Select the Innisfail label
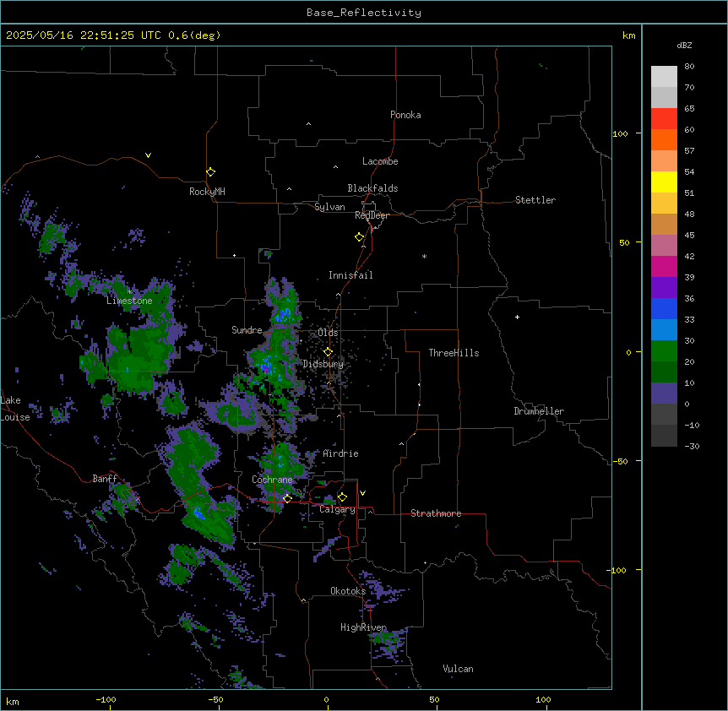Viewport: 728px width, 711px height. coord(350,275)
